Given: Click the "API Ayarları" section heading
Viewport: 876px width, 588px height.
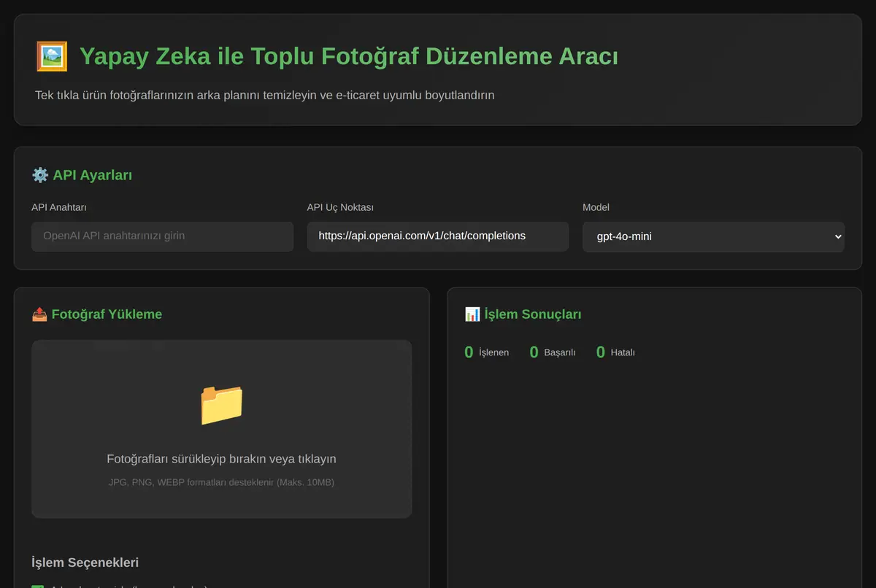Looking at the screenshot, I should coord(92,175).
